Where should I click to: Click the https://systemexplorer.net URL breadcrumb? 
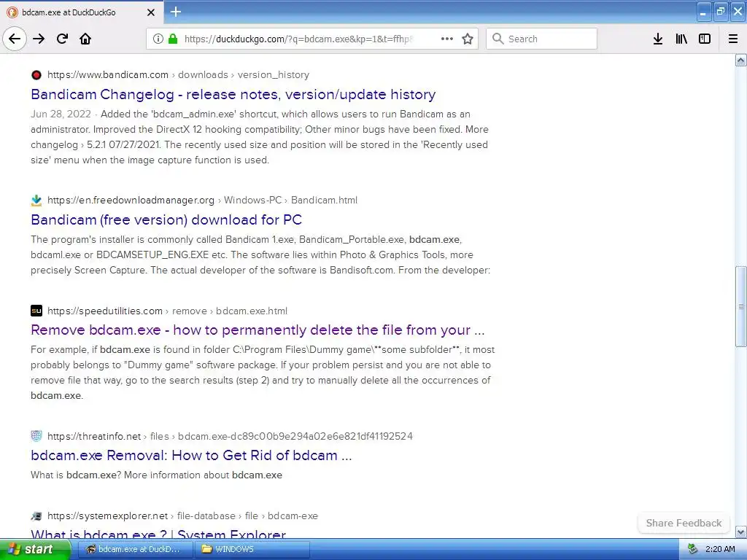[x=108, y=516]
